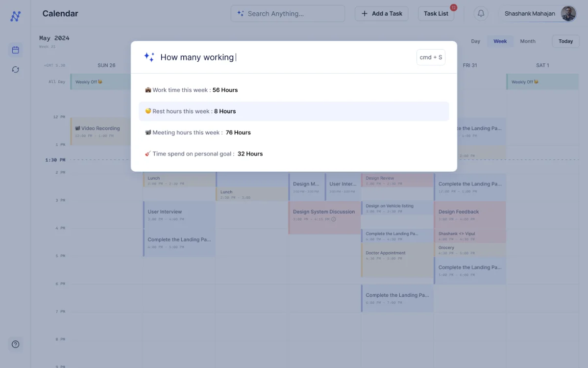This screenshot has width=588, height=368.
Task: Click the sync refresh sidebar icon
Action: pyautogui.click(x=15, y=70)
